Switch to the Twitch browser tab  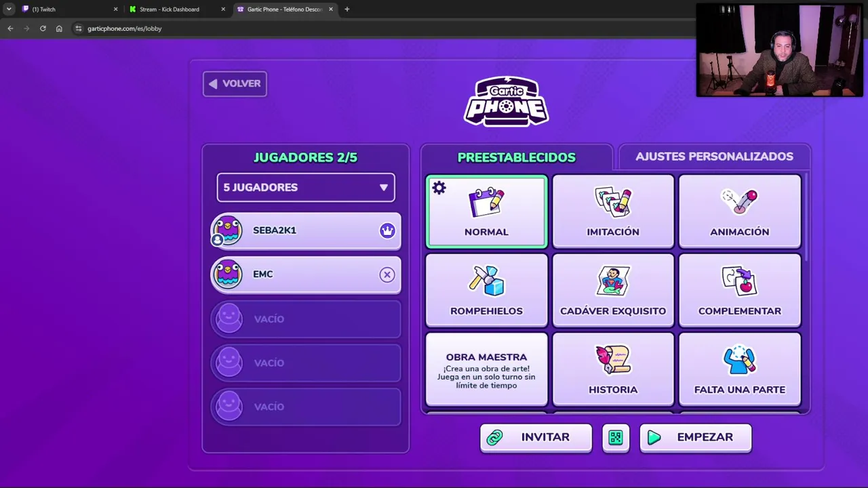click(x=68, y=9)
